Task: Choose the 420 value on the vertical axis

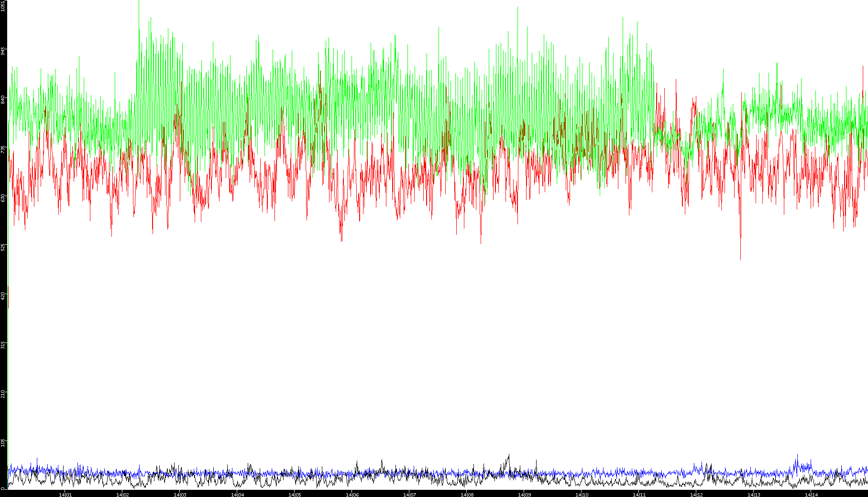Action: coord(3,296)
